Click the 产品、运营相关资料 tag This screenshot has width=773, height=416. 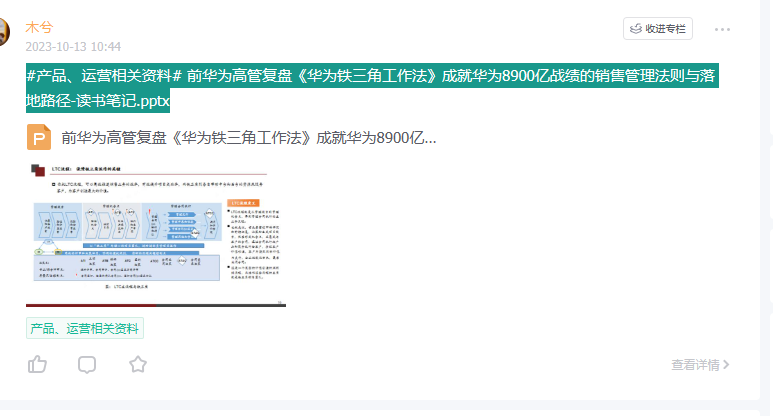[85, 328]
